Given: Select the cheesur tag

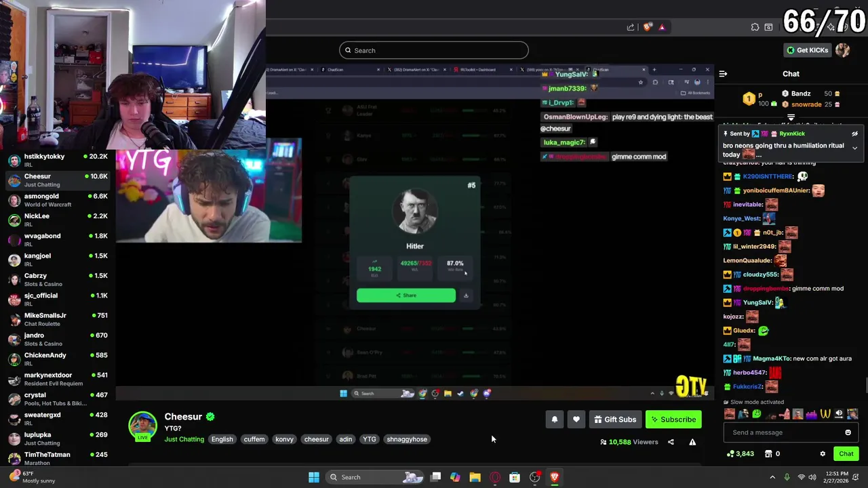Looking at the screenshot, I should [x=316, y=439].
